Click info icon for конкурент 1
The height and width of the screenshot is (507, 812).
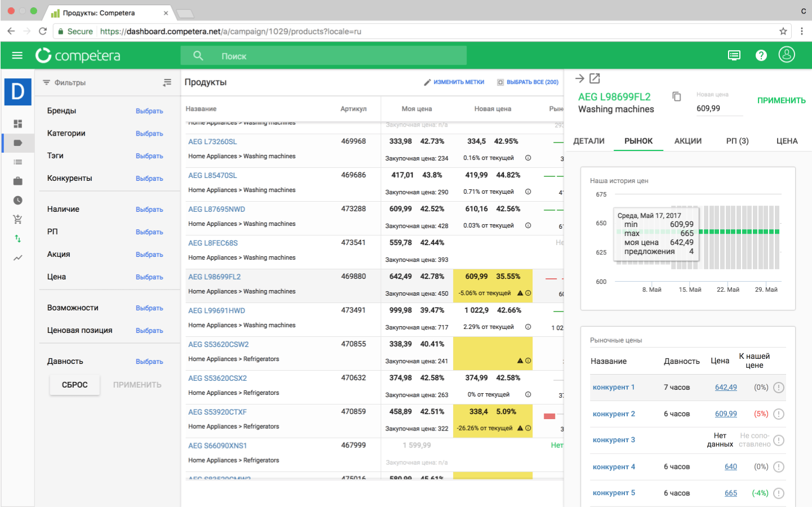(x=778, y=388)
